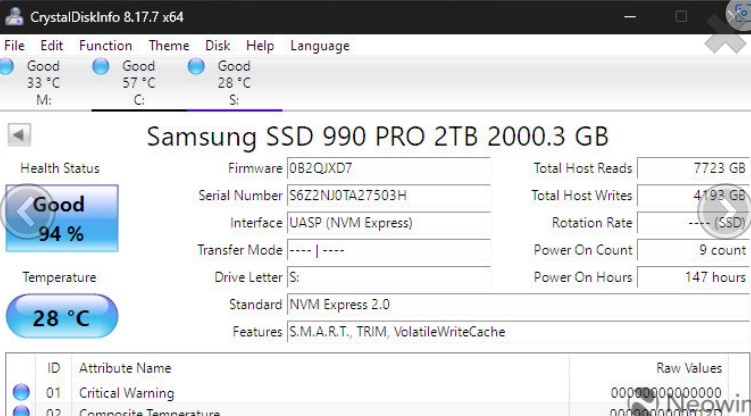751x416 pixels.
Task: Click the 28 °C temperature button
Action: [x=62, y=316]
